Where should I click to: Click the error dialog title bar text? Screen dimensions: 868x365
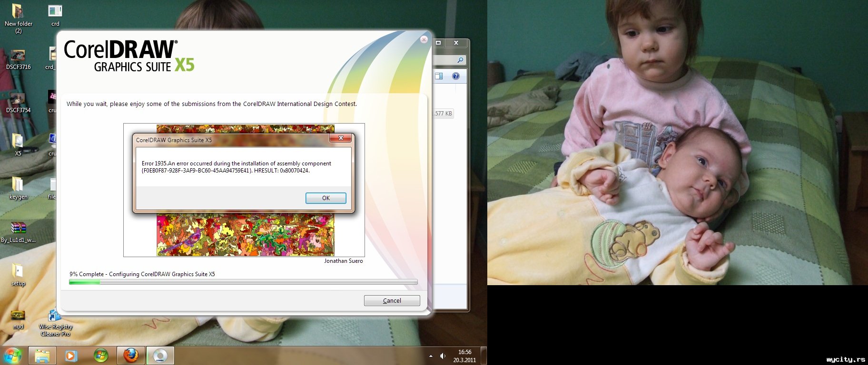pyautogui.click(x=174, y=140)
